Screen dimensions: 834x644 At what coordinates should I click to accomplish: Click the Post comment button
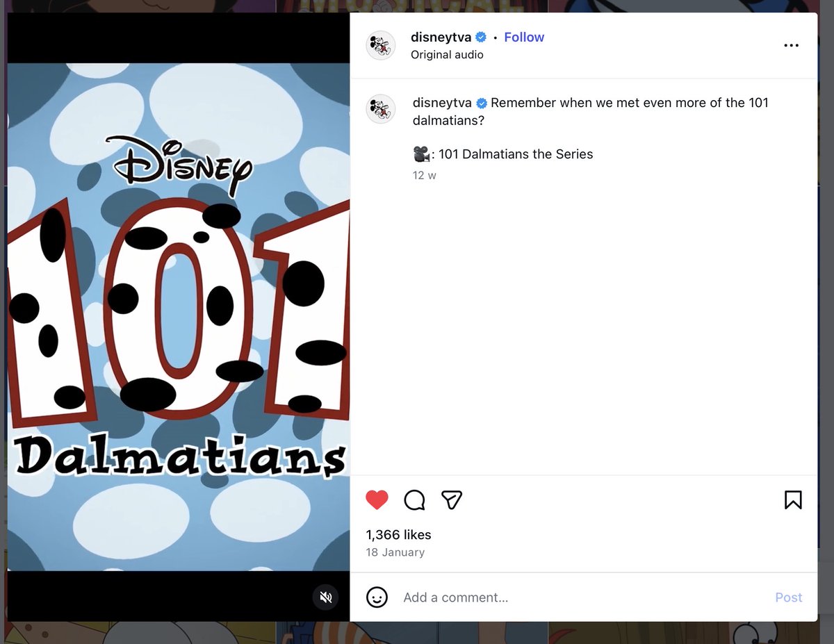click(x=789, y=597)
